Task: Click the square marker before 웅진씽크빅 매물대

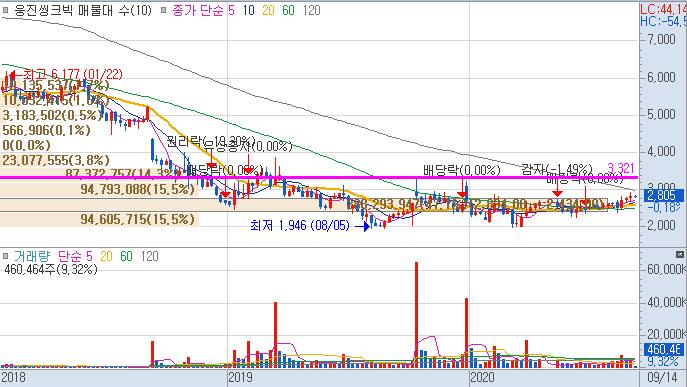Action: pyautogui.click(x=5, y=10)
